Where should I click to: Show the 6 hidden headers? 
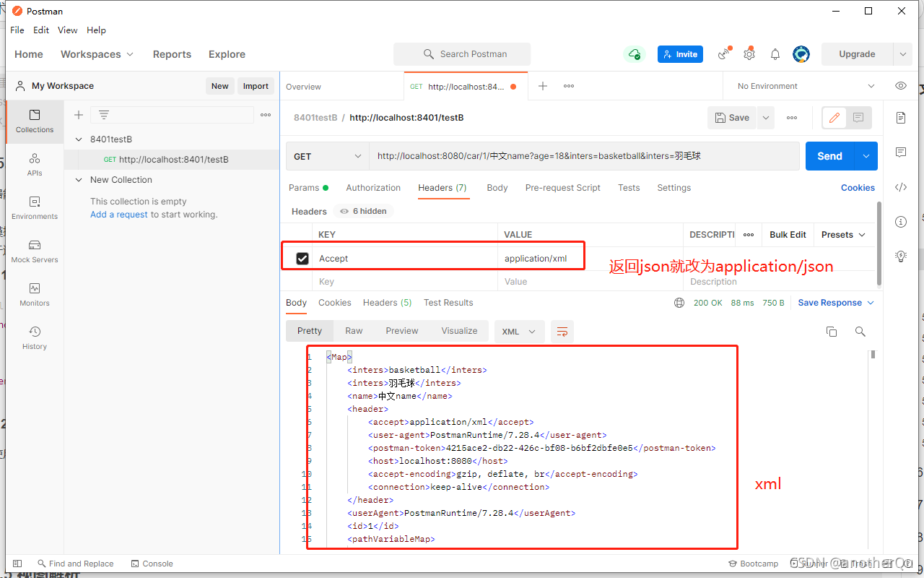[363, 212]
